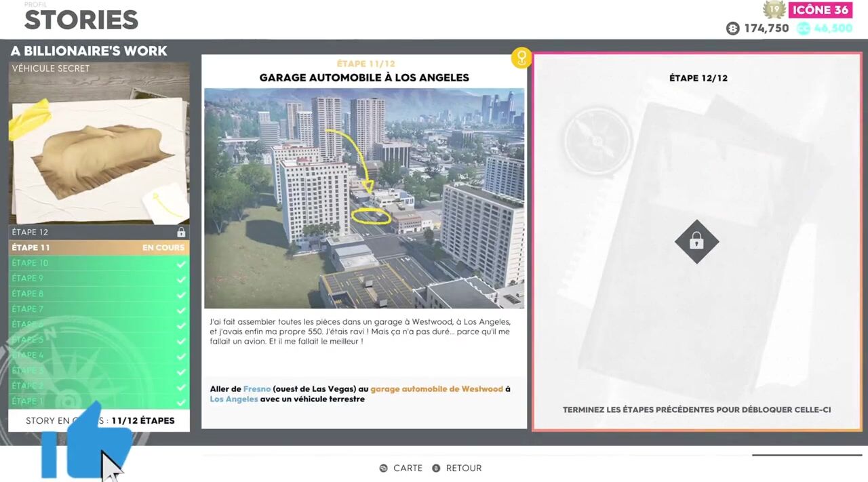This screenshot has width=868, height=482.
Task: Click the padlock icon in the Étape 12 row
Action: click(x=181, y=233)
